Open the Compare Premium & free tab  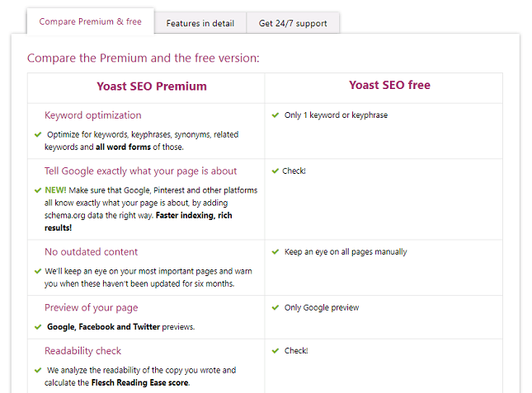click(90, 21)
